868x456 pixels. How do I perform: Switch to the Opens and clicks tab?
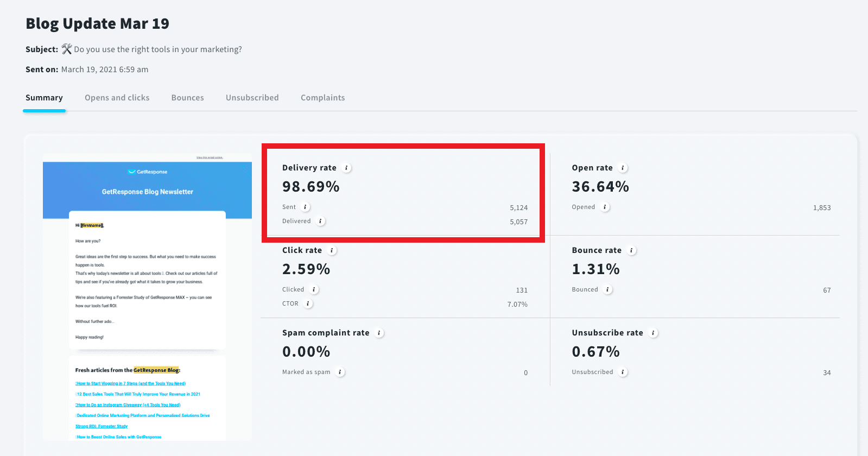[x=117, y=98]
